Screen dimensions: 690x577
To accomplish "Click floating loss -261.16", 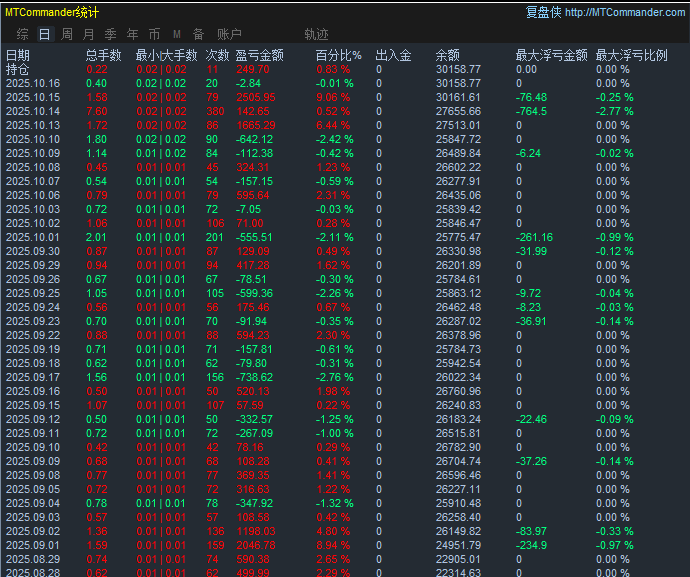I will coord(534,238).
